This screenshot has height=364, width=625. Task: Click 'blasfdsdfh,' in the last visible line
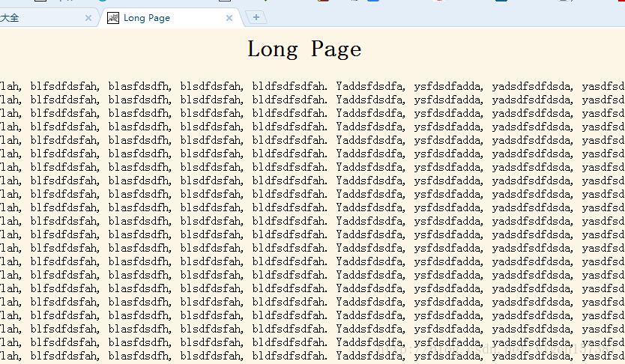click(x=140, y=356)
